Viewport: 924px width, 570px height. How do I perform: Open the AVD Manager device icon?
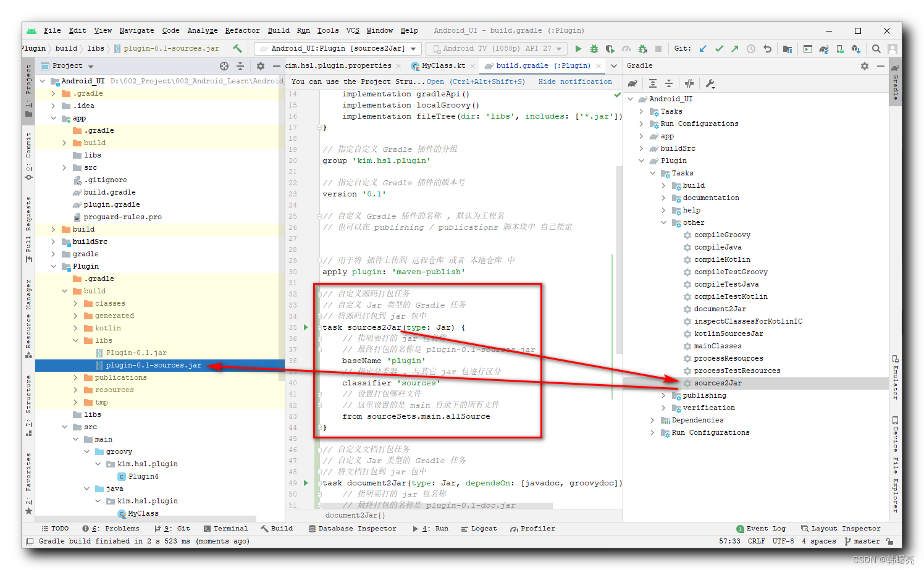coord(840,49)
